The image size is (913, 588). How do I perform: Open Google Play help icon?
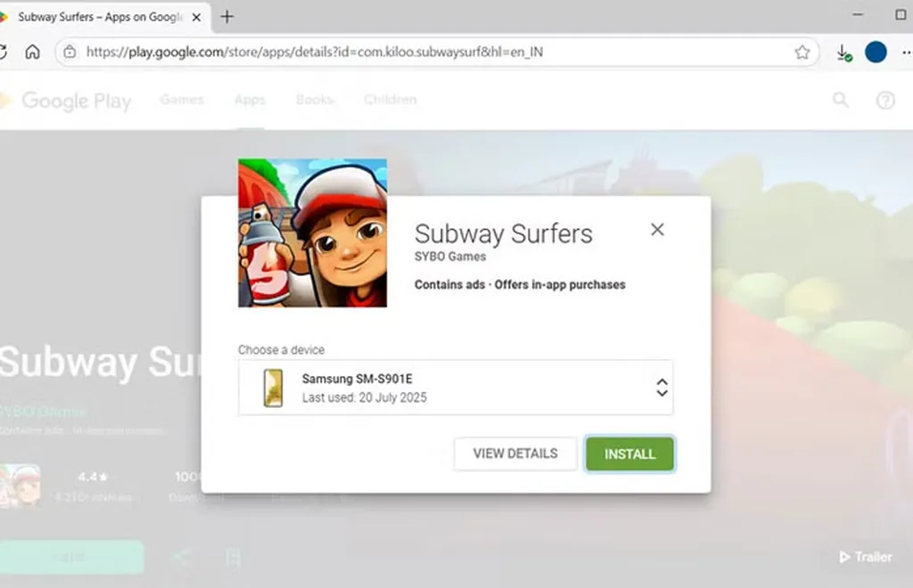pyautogui.click(x=885, y=101)
